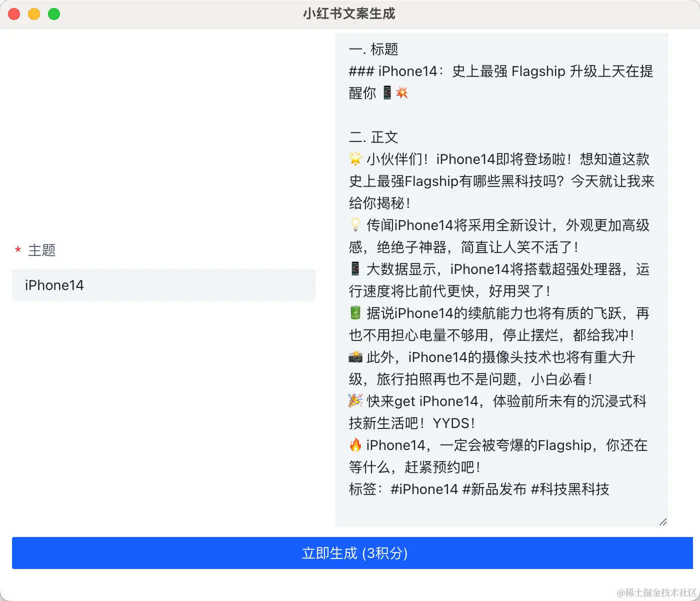The width and height of the screenshot is (700, 601).
Task: Click the line 行速度将比前代更快，好用哭了！
Action: coord(450,291)
